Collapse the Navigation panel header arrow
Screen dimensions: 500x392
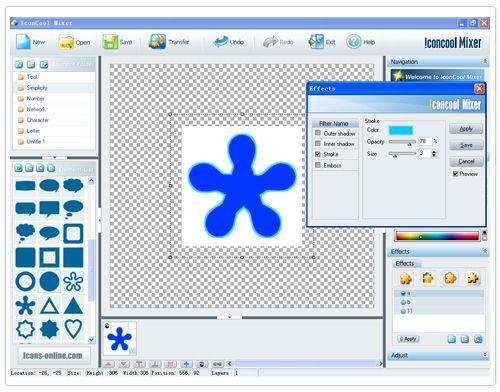(485, 61)
